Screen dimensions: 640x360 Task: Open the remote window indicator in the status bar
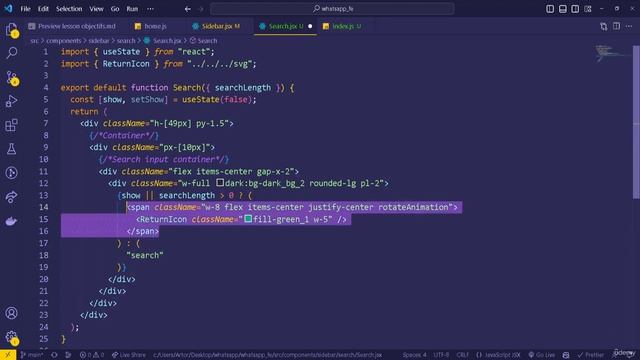tap(8, 355)
